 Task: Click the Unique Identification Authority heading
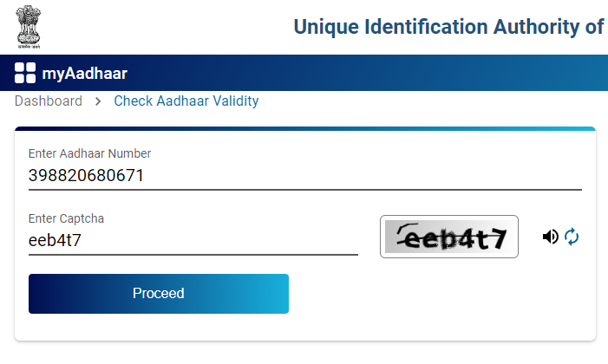pyautogui.click(x=448, y=27)
